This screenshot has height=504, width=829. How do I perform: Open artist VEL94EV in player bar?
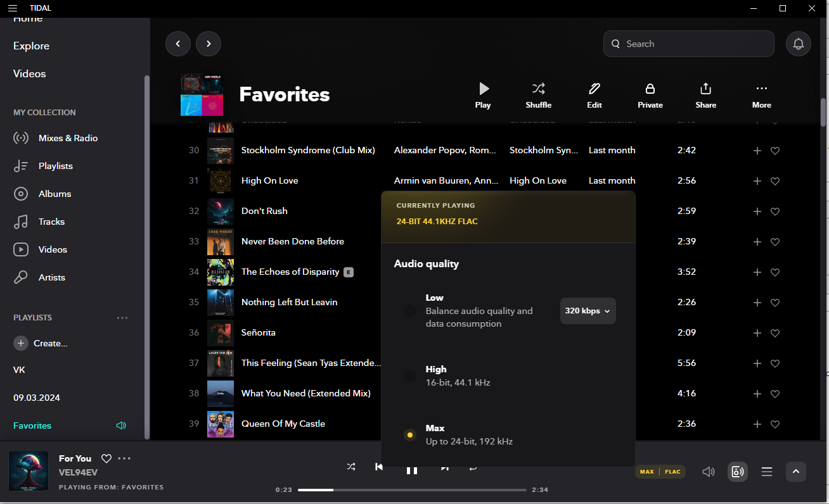tap(78, 472)
